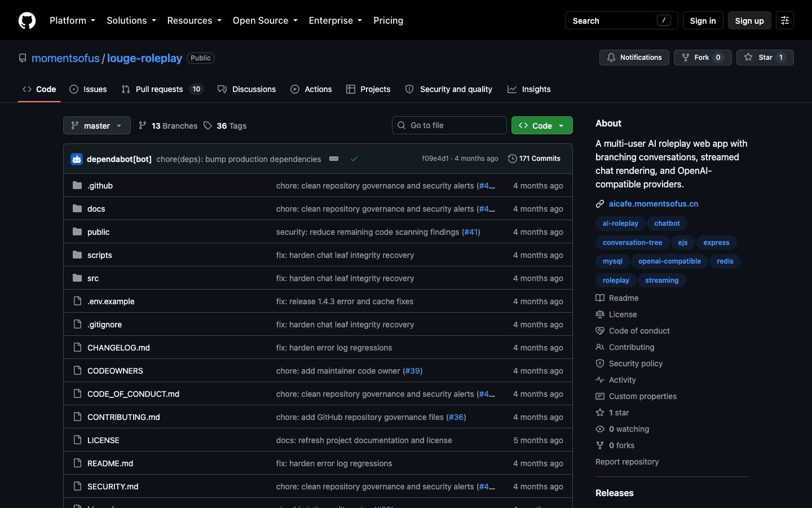Screen dimensions: 812x508
Task: Expand commit message ellipsis button
Action: (334, 159)
